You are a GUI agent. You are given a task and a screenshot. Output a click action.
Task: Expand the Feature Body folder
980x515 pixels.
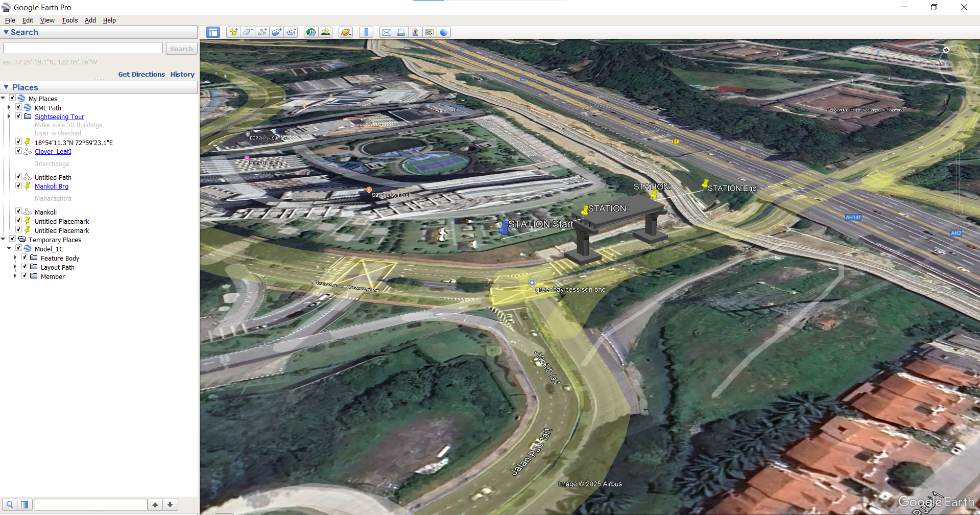(15, 257)
